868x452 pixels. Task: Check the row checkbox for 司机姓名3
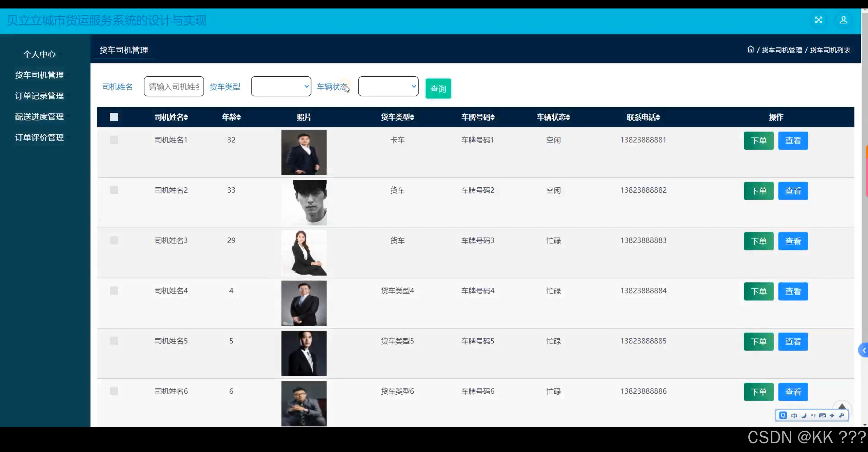point(114,240)
